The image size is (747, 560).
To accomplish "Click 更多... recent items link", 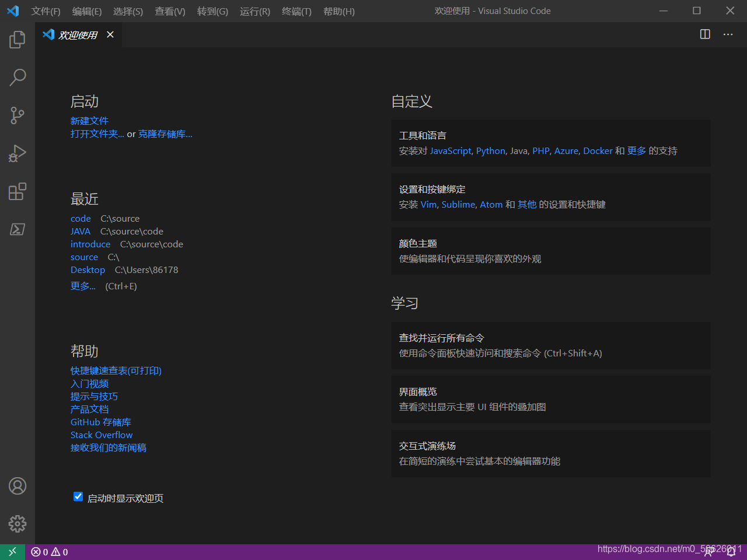I will pos(83,286).
